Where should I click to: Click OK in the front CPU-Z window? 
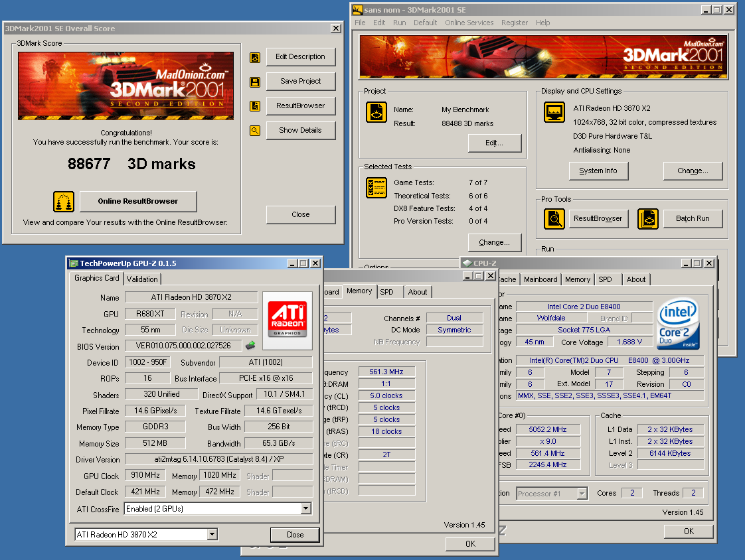pyautogui.click(x=689, y=531)
